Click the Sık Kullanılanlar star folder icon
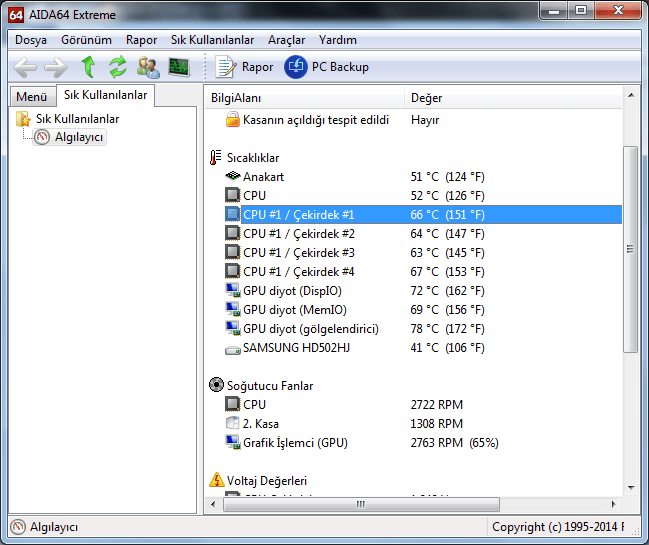This screenshot has width=649, height=545. pyautogui.click(x=23, y=119)
